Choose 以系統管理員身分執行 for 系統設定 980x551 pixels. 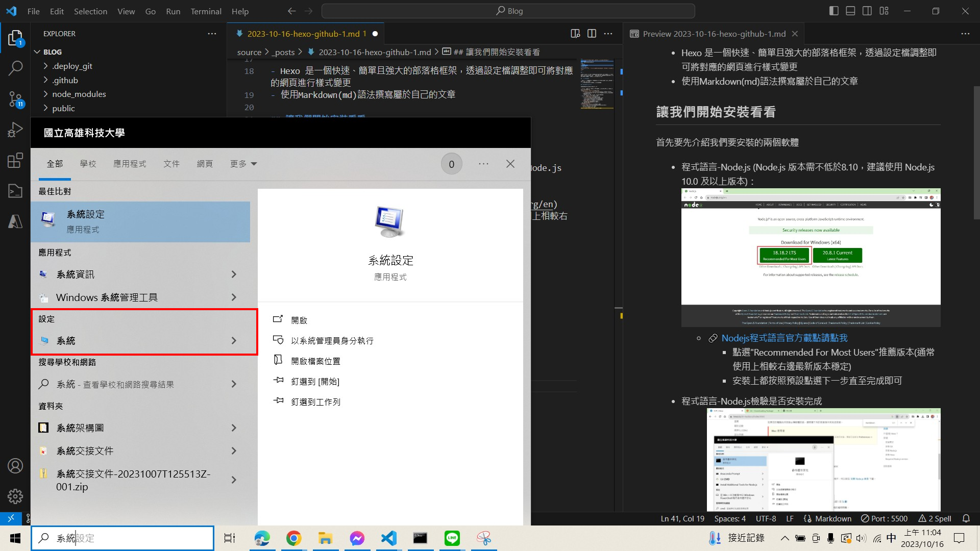(x=332, y=340)
